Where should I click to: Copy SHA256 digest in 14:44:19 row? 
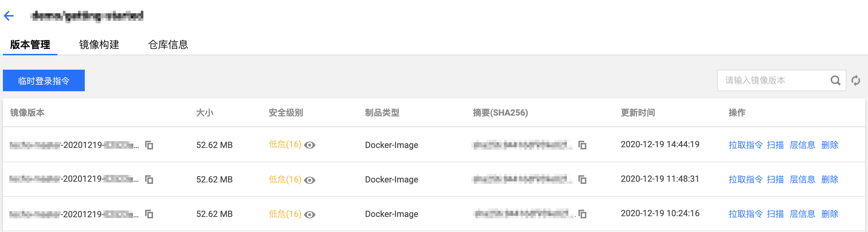[x=582, y=145]
